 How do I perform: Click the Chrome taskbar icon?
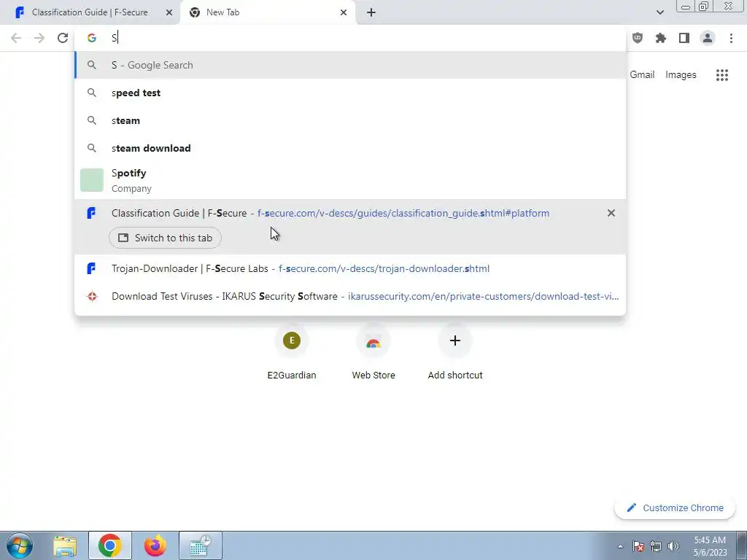[110, 545]
